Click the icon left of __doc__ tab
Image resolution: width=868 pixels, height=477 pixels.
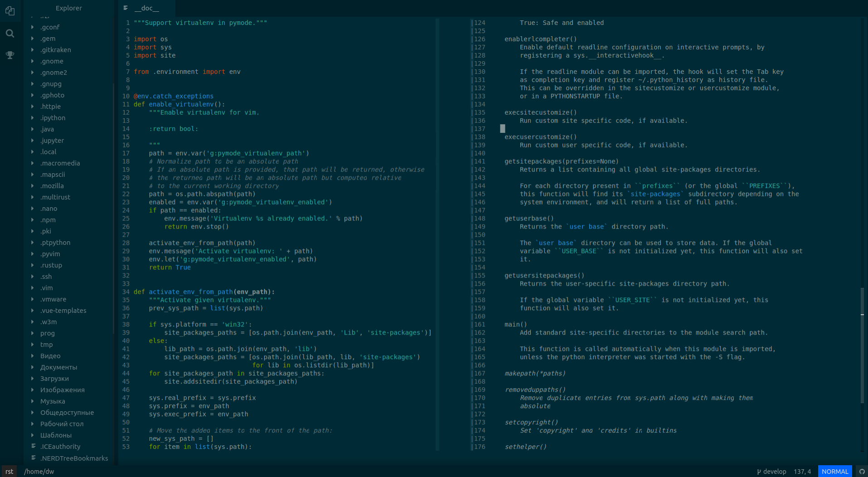click(126, 8)
